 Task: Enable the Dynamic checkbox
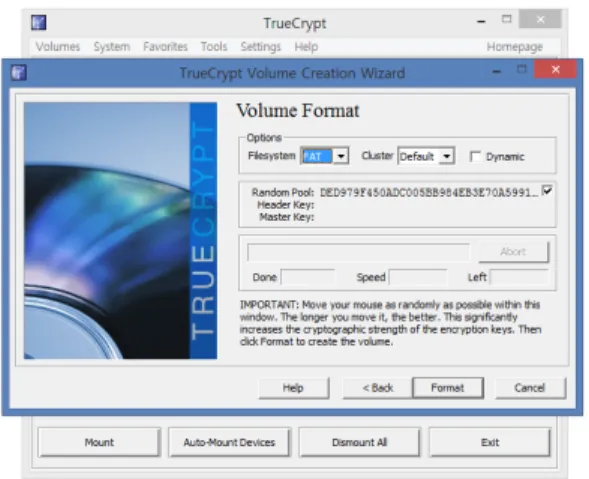click(476, 156)
